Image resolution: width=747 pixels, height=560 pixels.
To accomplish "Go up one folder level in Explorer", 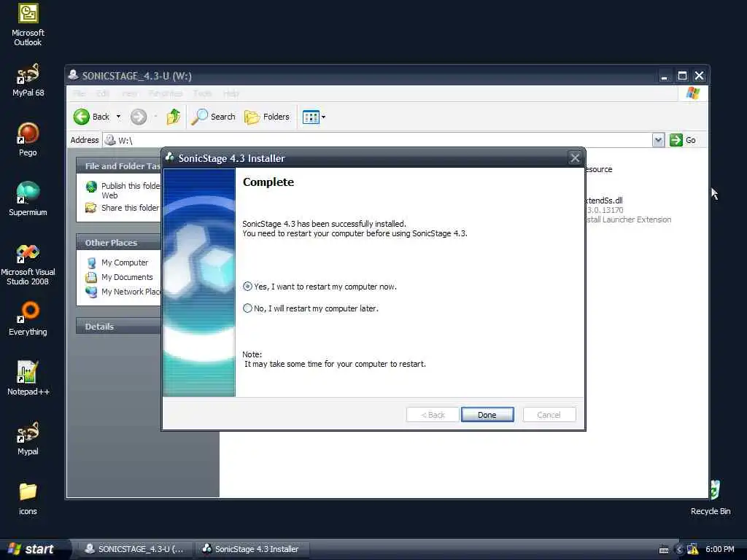I will [x=174, y=117].
